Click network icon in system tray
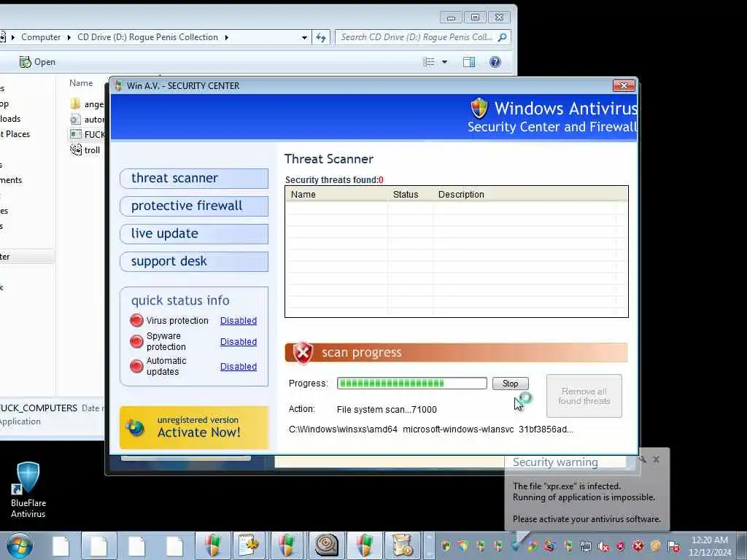The height and width of the screenshot is (560, 747). tap(586, 546)
